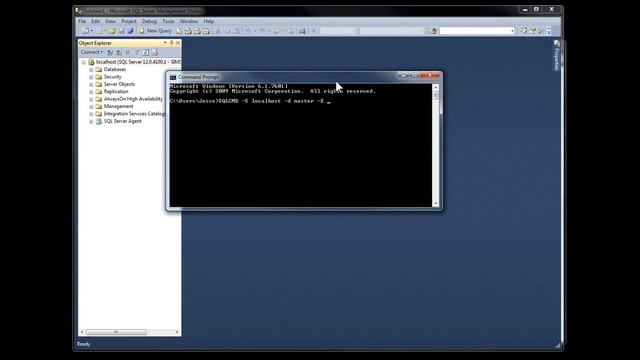Open the Window menu
The height and width of the screenshot is (360, 640).
click(189, 21)
